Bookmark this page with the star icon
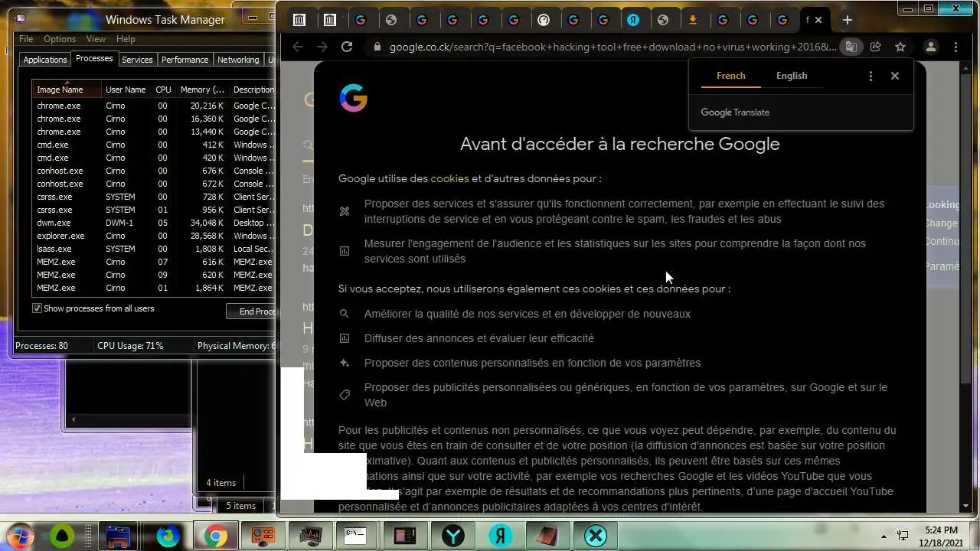The width and height of the screenshot is (980, 551). click(x=900, y=47)
